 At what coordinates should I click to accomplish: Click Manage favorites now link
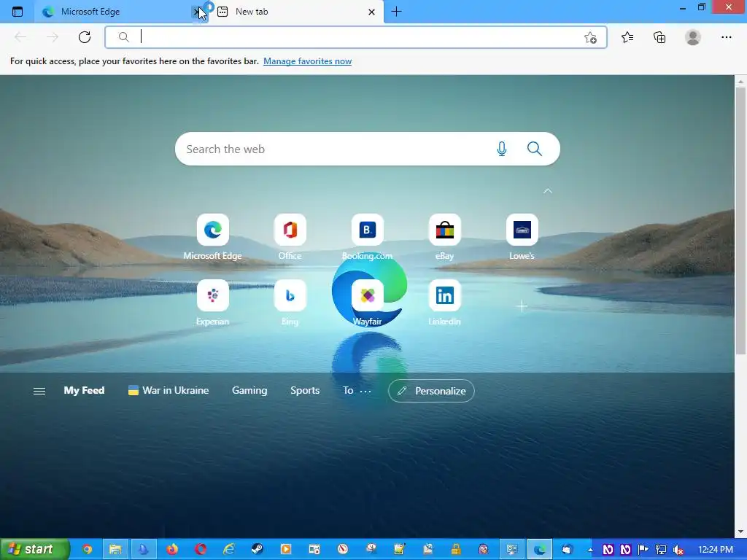(307, 61)
